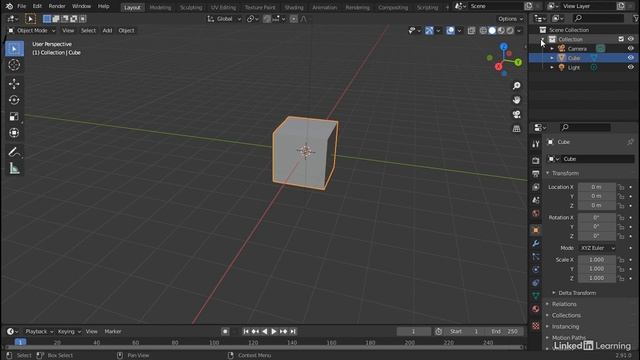Expand the Instancing panel
The image size is (640, 360).
click(x=565, y=327)
